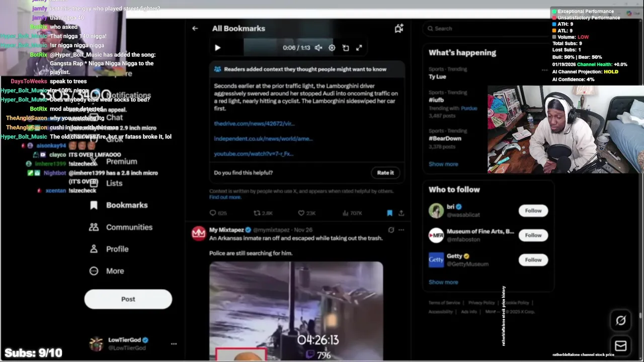The height and width of the screenshot is (362, 644).
Task: Click the Purdue link under #iufb
Action: tap(469, 108)
